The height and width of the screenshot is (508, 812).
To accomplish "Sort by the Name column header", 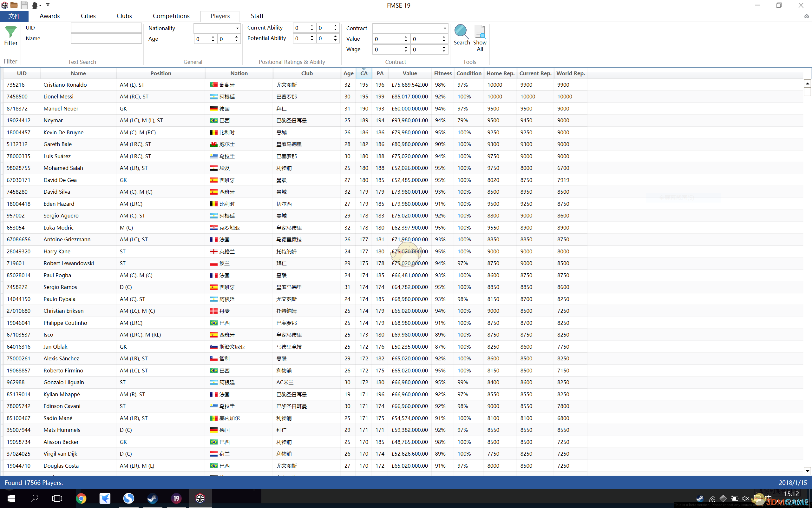I will point(78,73).
